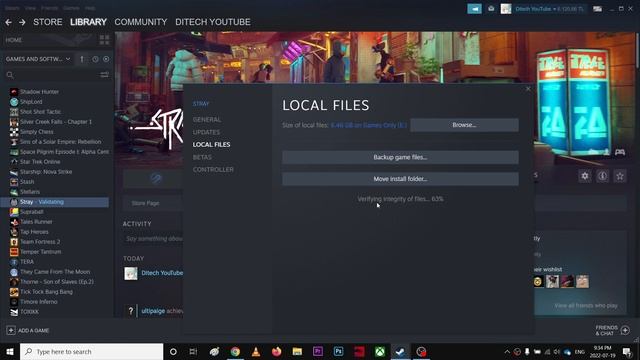
Task: Select Local Files in properties sidebar
Action: pos(211,144)
